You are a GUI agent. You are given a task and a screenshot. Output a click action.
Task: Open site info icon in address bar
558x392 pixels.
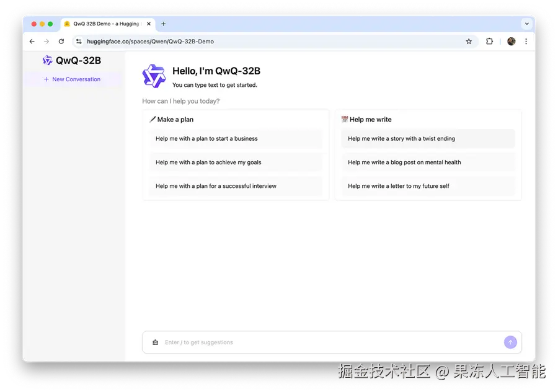[x=79, y=42]
